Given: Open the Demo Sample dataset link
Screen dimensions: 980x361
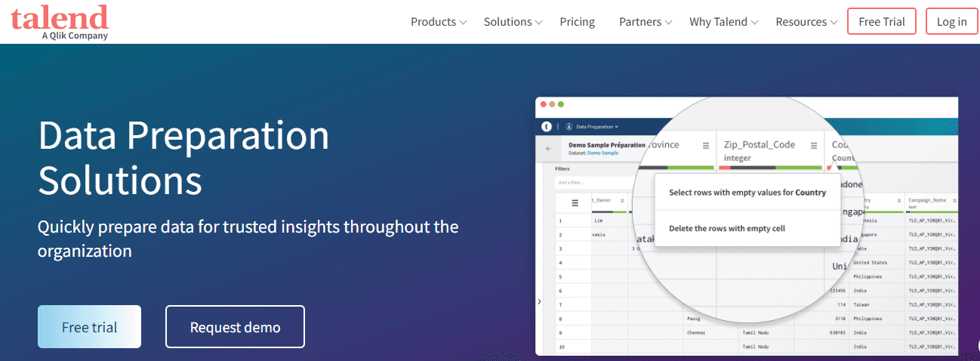Looking at the screenshot, I should coord(603,153).
